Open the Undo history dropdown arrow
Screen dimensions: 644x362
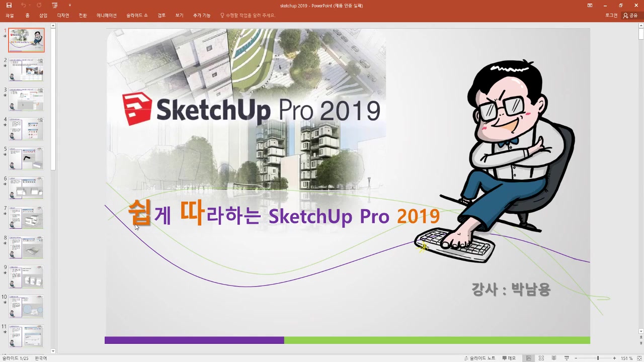click(30, 5)
